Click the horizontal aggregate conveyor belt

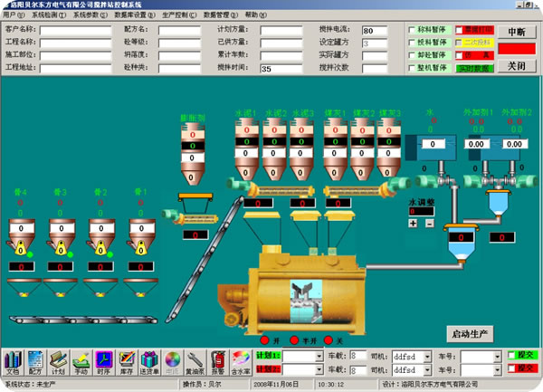(x=83, y=320)
